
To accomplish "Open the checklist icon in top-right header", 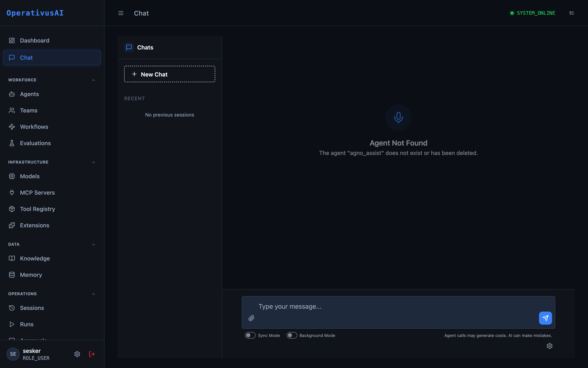I will tap(571, 13).
